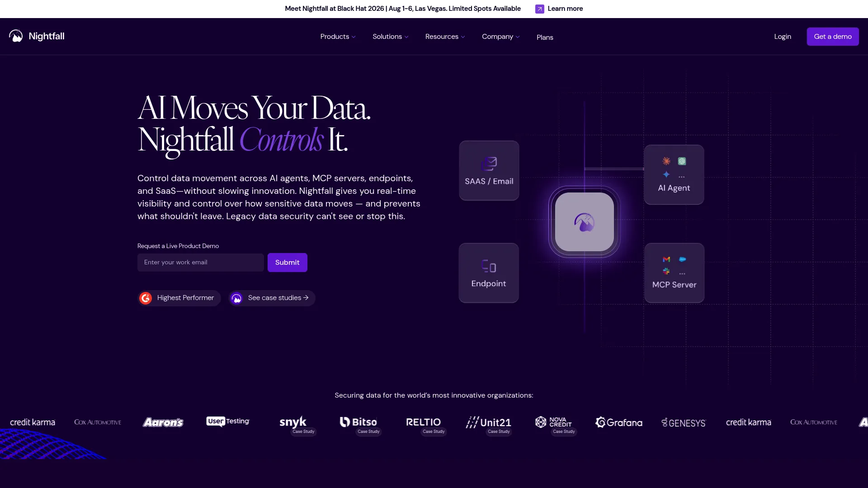Select the Endpoint devices icon
Screen dimensions: 868x488
click(x=489, y=266)
